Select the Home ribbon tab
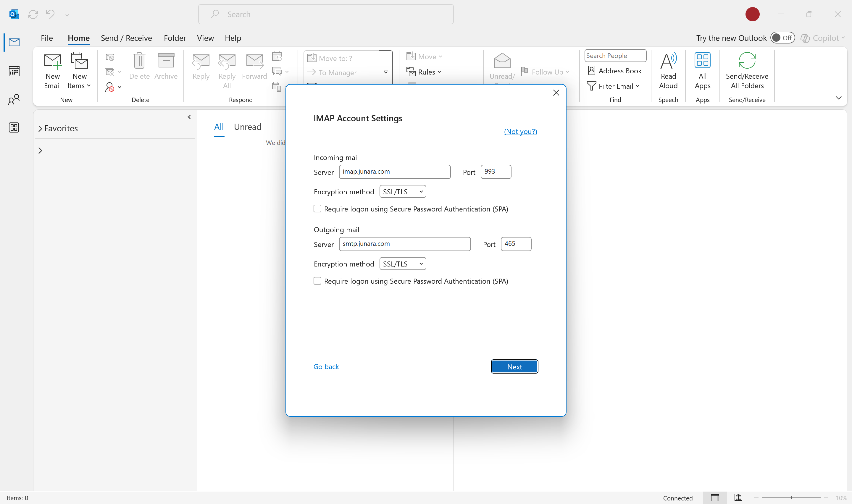852x504 pixels. [x=79, y=38]
